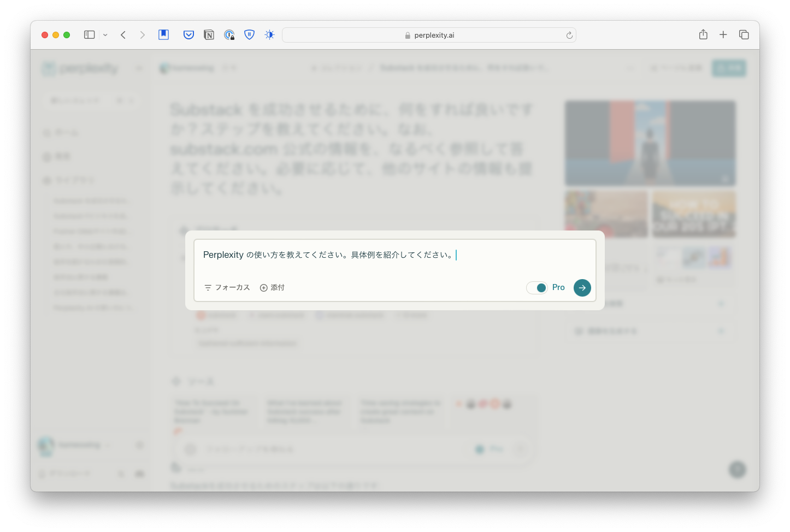This screenshot has width=790, height=532.
Task: Open a new tab with plus icon
Action: pyautogui.click(x=723, y=35)
